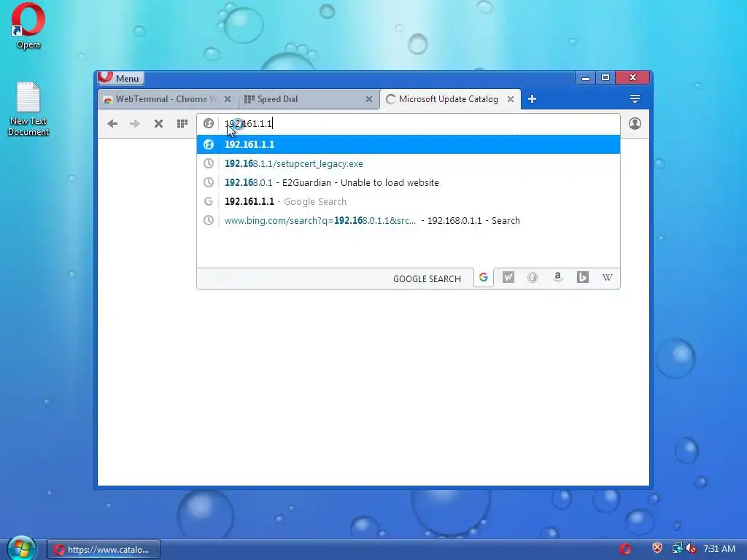Select Bing search engine icon
The image size is (747, 560).
(582, 278)
